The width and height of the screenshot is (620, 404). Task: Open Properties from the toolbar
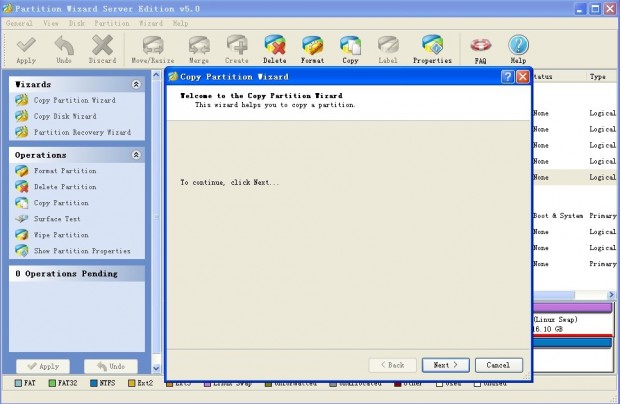[432, 49]
